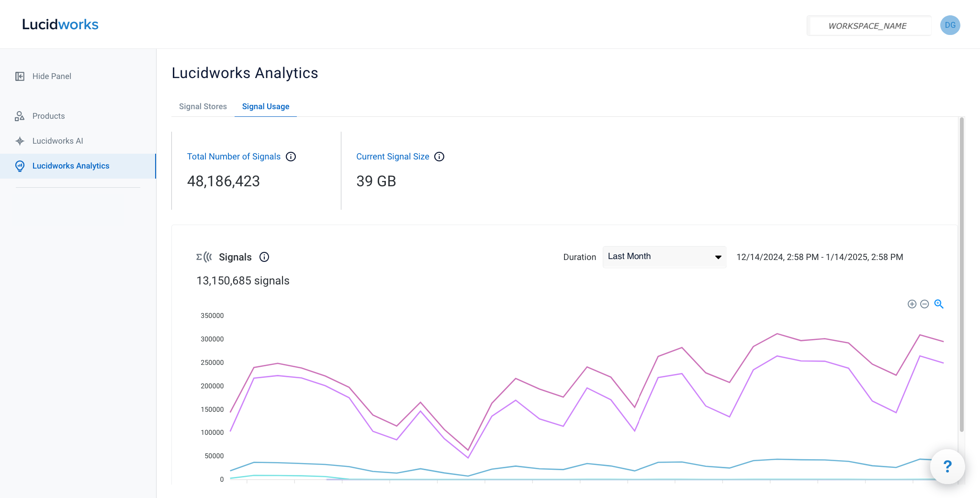
Task: Open info tooltip for Current Signal Size
Action: (439, 157)
